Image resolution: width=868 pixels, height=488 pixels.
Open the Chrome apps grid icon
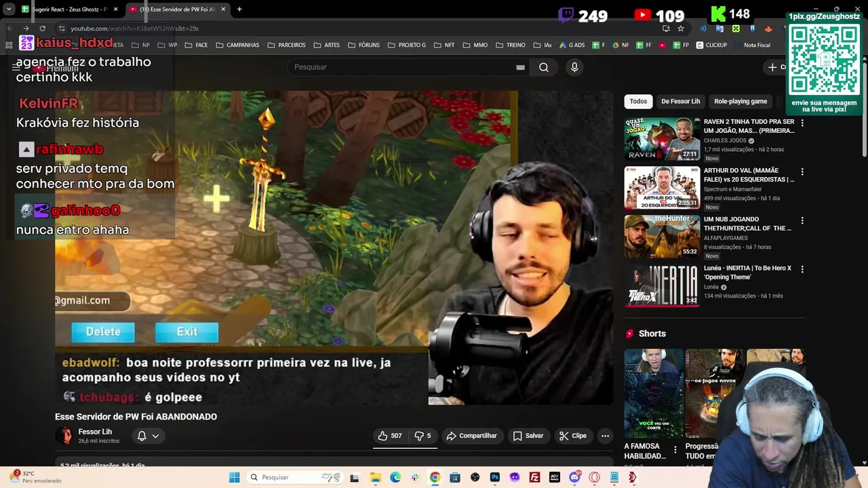tap(9, 45)
